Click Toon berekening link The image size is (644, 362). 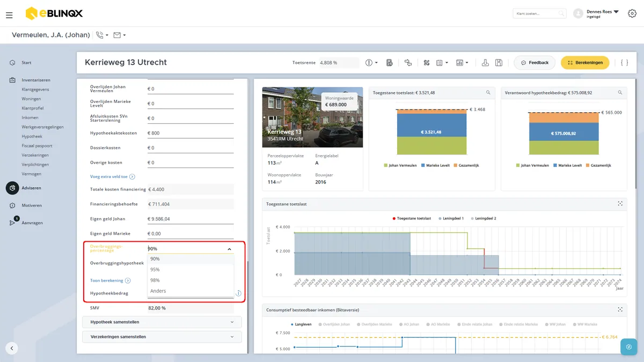coord(106,280)
